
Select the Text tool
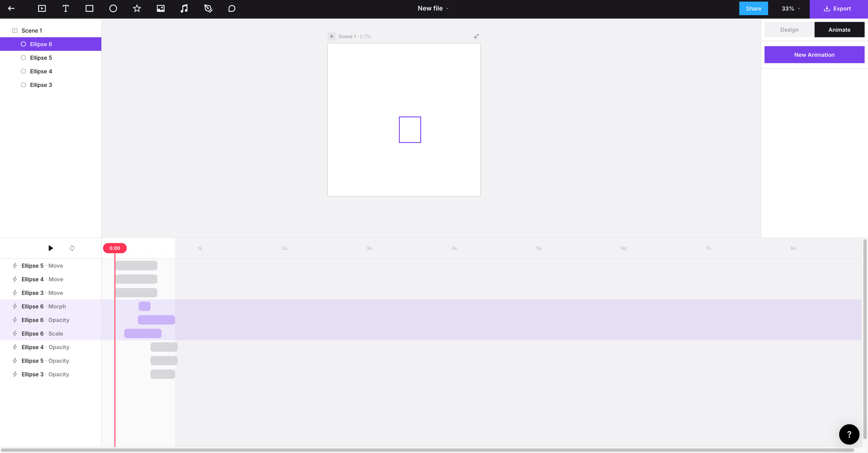click(66, 8)
